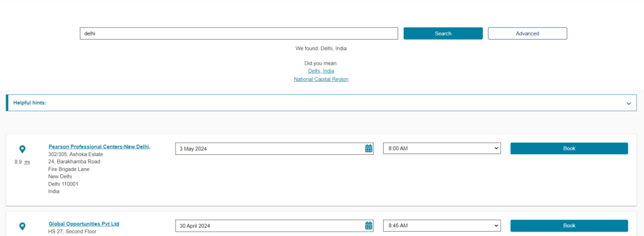Book the Global Opportunities Pvt Ltd slot
The width and height of the screenshot is (644, 236).
[569, 226]
